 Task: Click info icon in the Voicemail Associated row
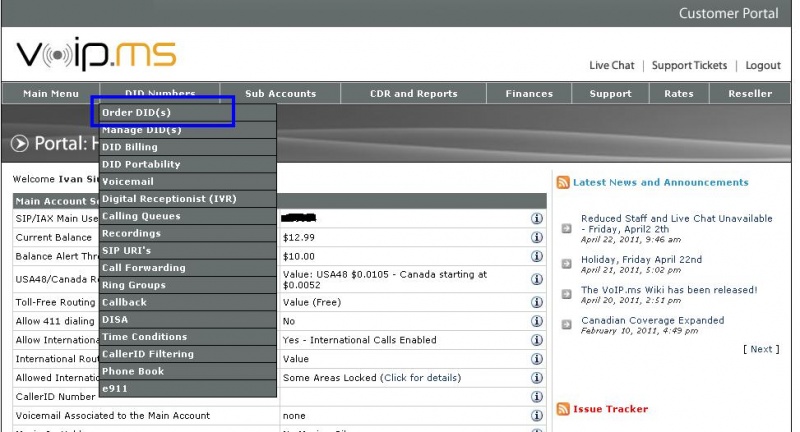(x=536, y=415)
